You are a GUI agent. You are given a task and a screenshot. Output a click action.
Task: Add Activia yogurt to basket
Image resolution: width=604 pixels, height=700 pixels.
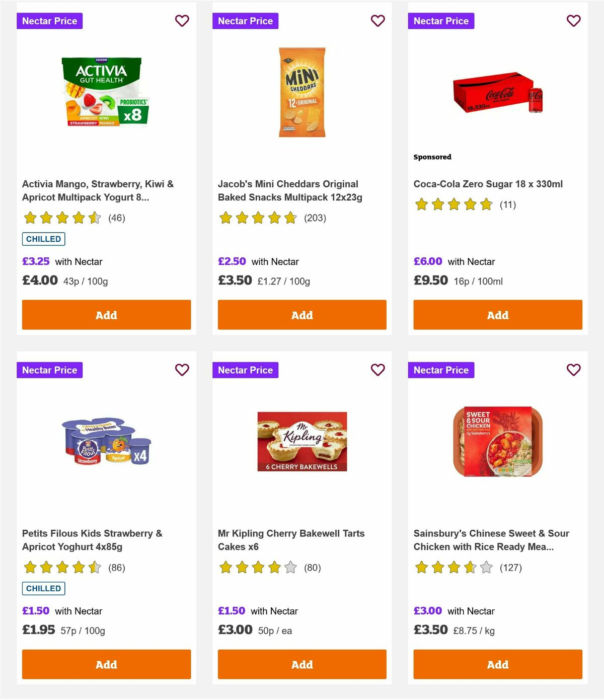click(106, 315)
